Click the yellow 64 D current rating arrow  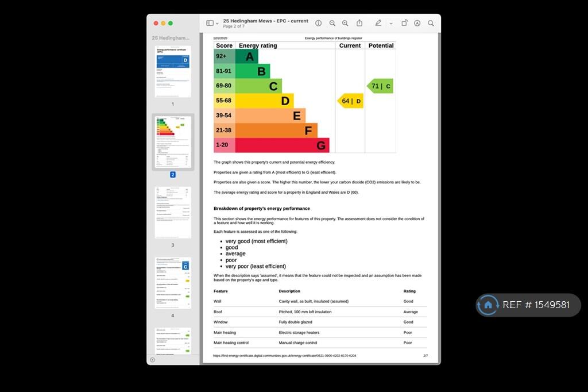coord(350,101)
